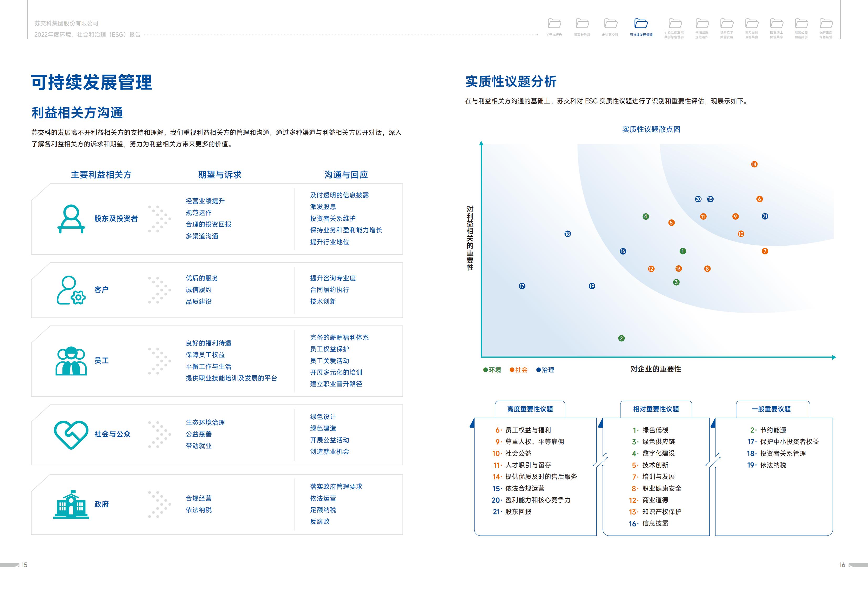Click the 创新技术 赋能发展 navigation label
Image resolution: width=868 pixels, height=589 pixels.
pyautogui.click(x=727, y=35)
